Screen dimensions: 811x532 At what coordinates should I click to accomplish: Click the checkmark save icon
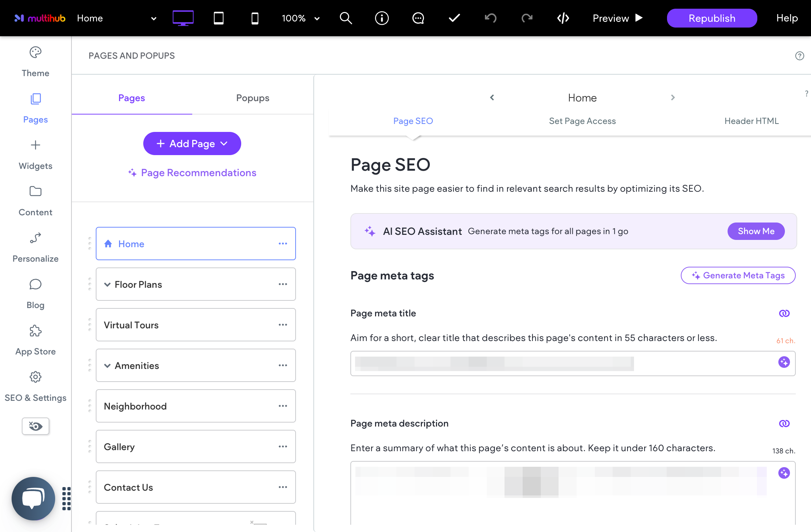point(454,18)
